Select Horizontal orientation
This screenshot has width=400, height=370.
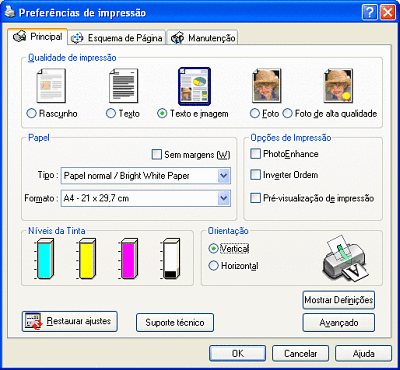pos(213,266)
